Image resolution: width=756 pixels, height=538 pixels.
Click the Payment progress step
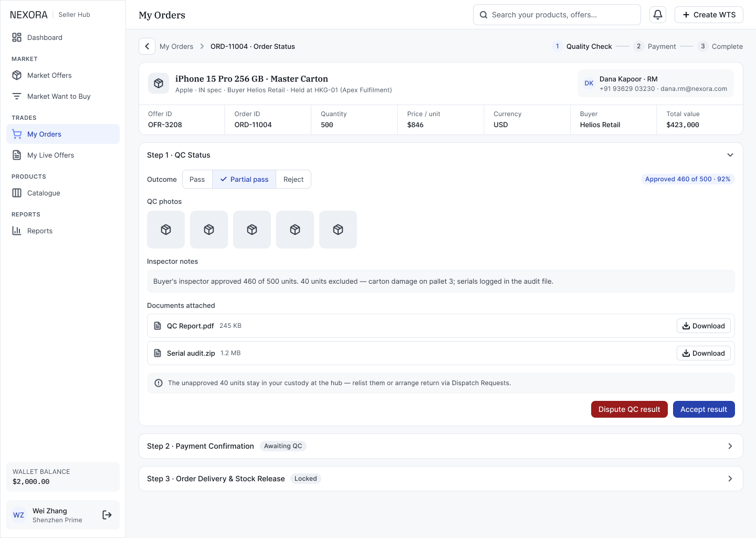click(x=655, y=46)
